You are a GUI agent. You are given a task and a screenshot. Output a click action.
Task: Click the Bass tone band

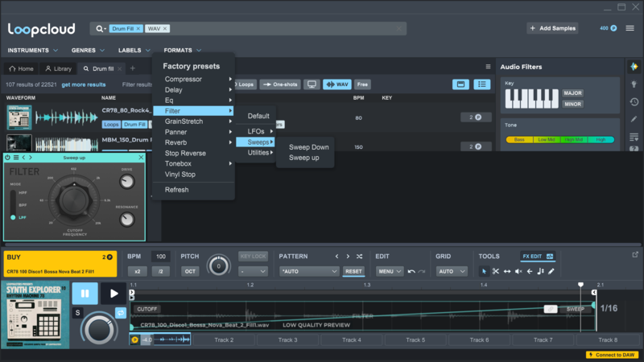(519, 139)
